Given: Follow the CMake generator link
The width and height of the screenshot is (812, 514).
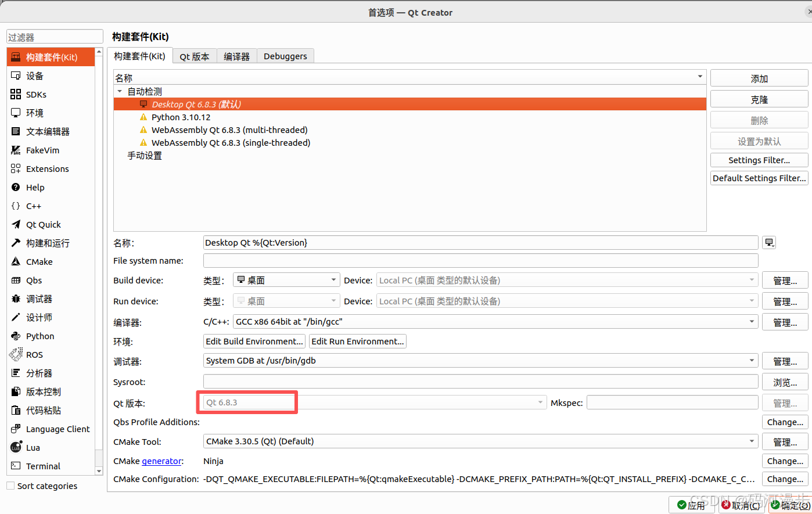Looking at the screenshot, I should (161, 461).
